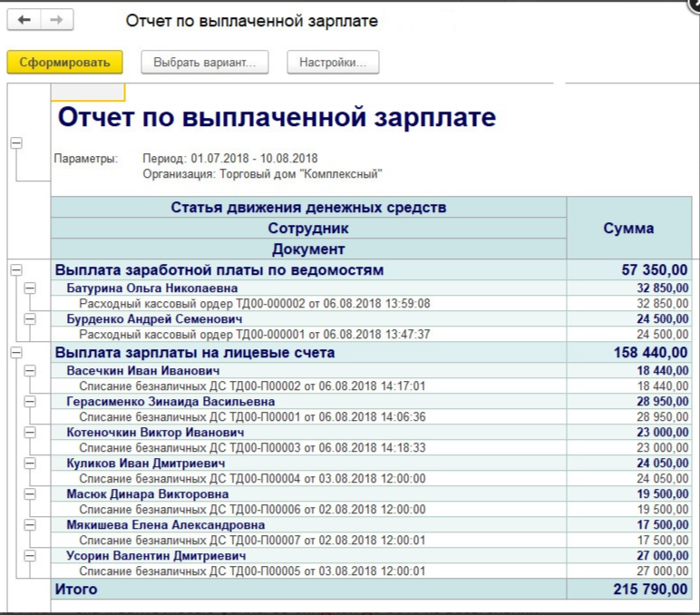The width and height of the screenshot is (700, 615).
Task: Click the forward navigation arrow
Action: click(x=57, y=20)
